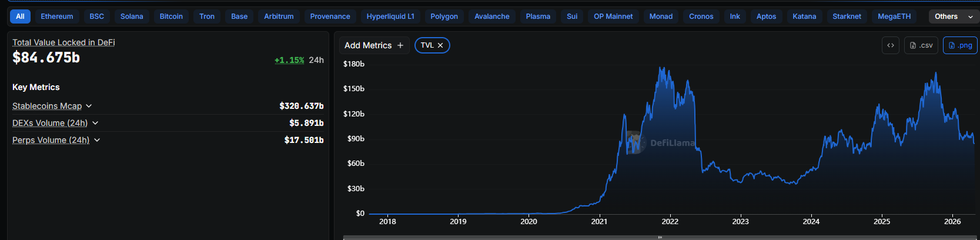
Task: Switch to the Tron chain
Action: click(207, 16)
